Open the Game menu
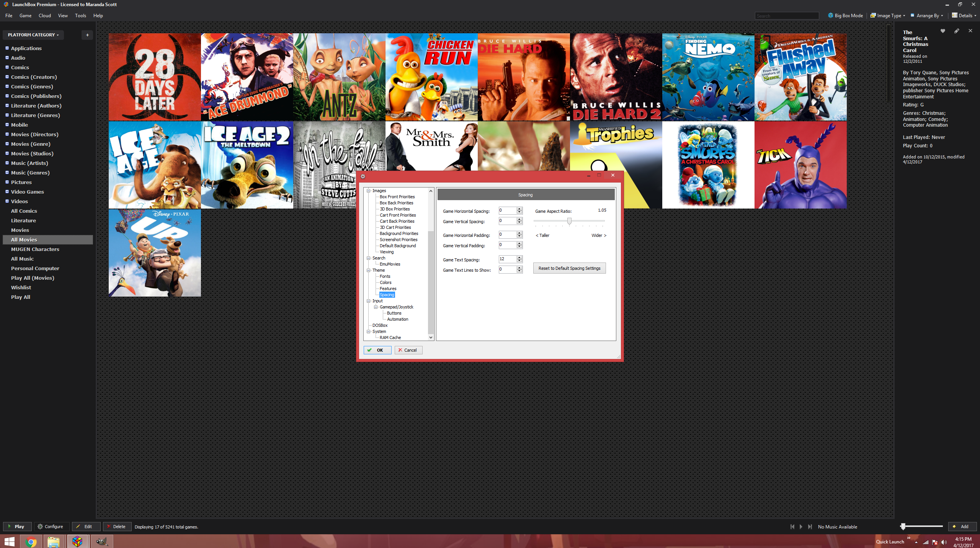 click(x=25, y=16)
